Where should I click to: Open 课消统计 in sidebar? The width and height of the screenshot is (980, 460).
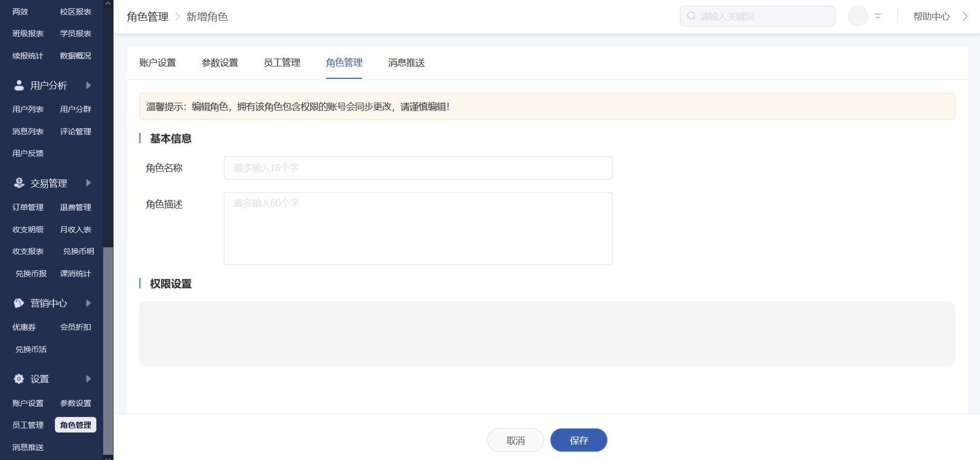[76, 273]
